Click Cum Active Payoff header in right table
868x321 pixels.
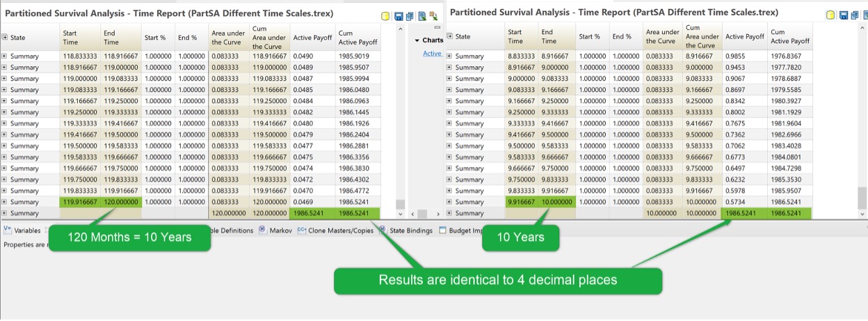789,37
